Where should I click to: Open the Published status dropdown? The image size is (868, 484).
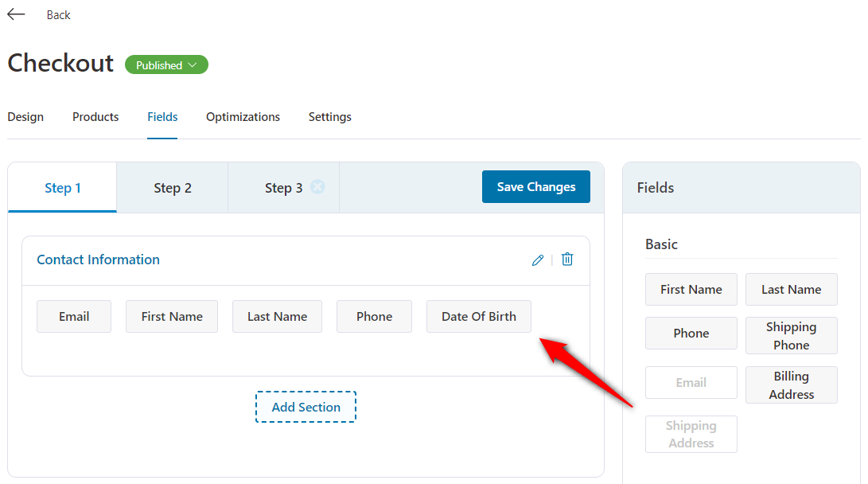tap(166, 64)
